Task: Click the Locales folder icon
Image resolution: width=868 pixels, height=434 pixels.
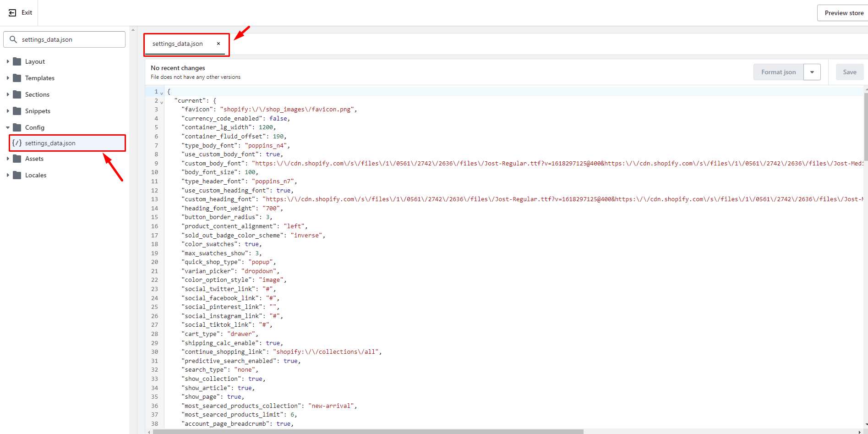Action: 17,175
